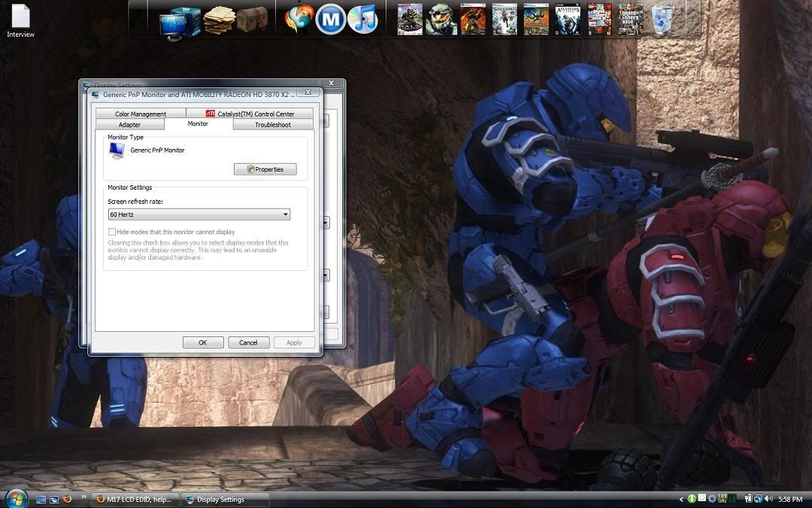Screen dimensions: 812x508
Task: Show hidden system tray icons
Action: click(x=681, y=500)
